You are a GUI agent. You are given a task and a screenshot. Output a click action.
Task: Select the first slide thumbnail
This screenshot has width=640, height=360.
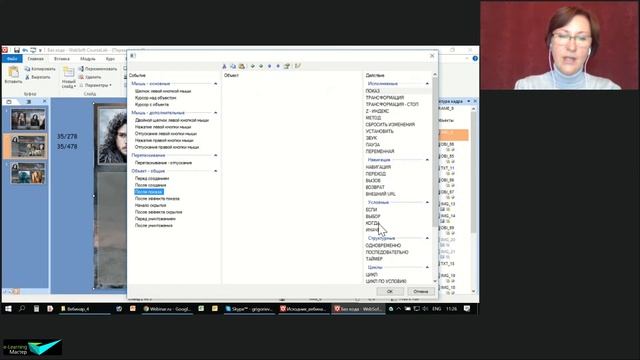click(28, 119)
